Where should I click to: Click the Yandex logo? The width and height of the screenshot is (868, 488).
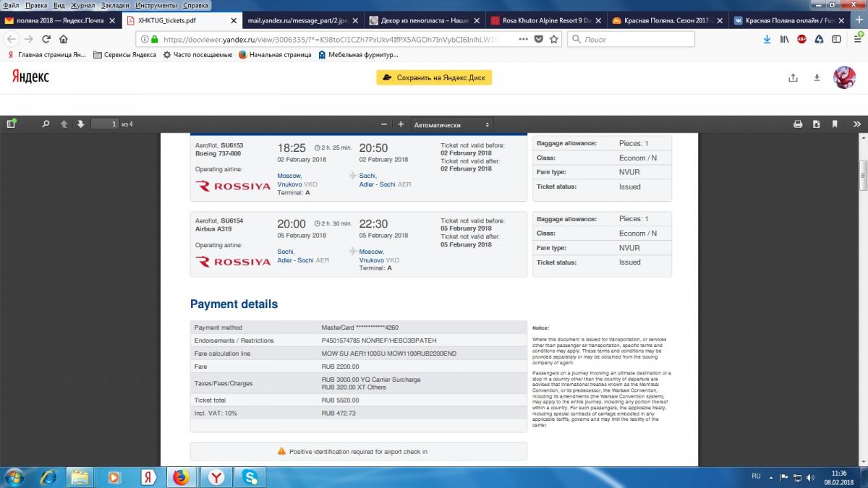(x=30, y=77)
